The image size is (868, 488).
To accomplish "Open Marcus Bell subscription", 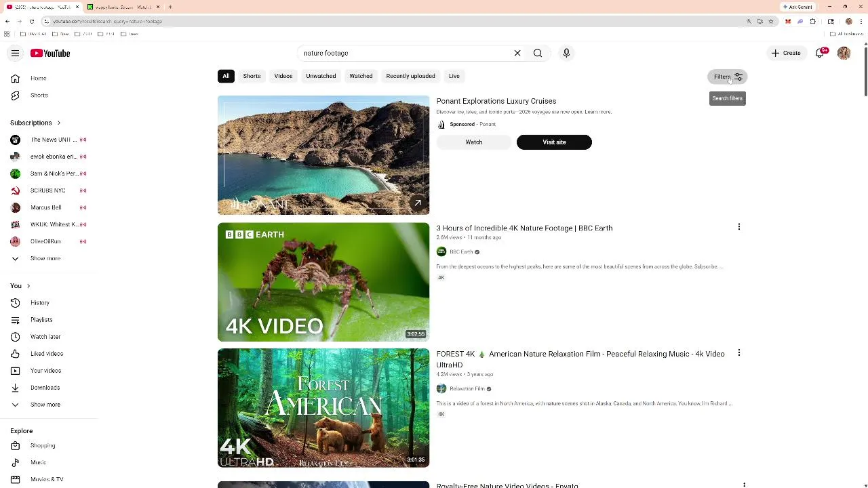I will [x=49, y=207].
